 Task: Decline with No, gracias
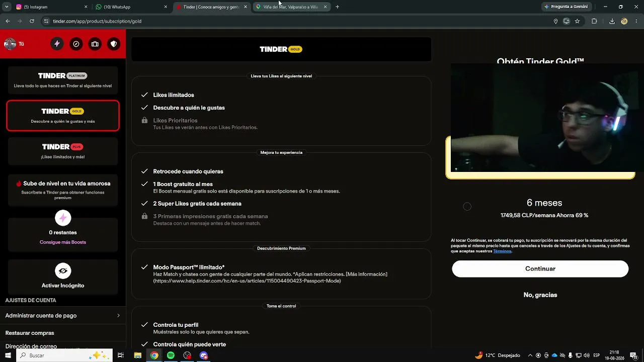tap(540, 295)
